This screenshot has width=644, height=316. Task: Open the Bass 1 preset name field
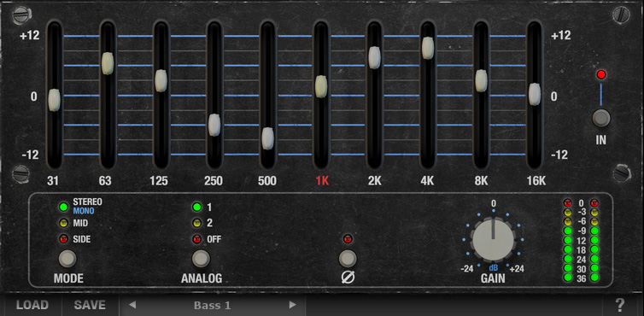point(213,305)
